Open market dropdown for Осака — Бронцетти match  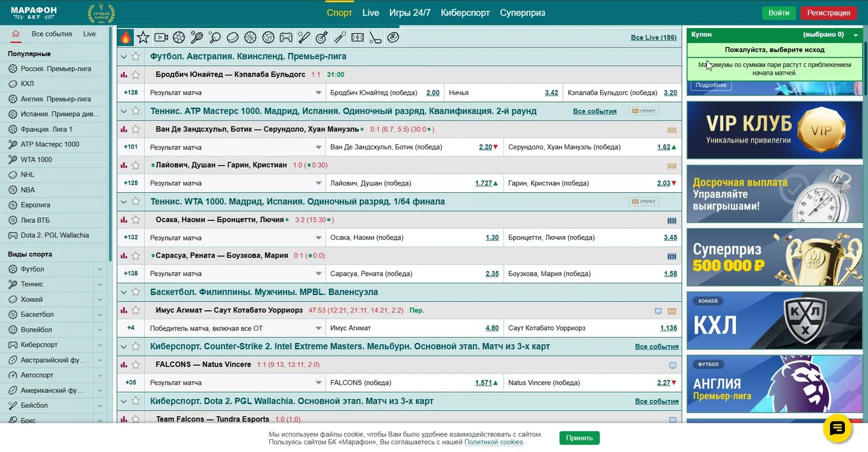click(x=318, y=237)
